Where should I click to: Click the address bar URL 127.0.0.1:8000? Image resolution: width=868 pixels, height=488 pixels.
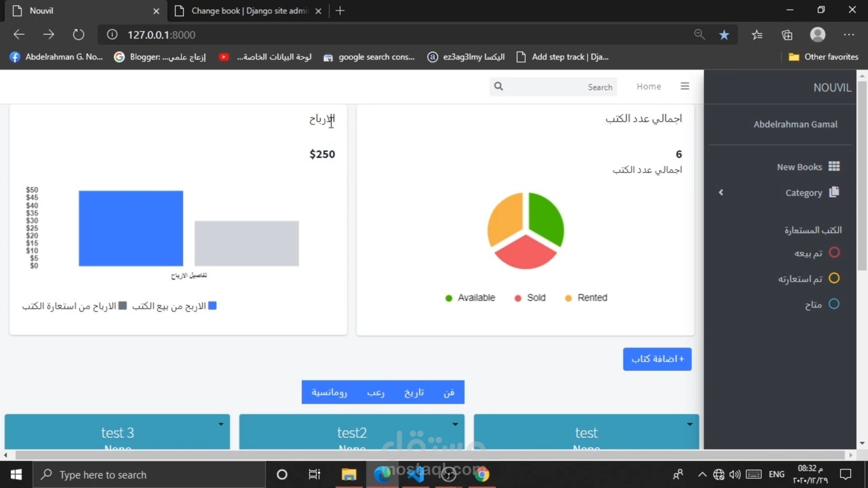pos(161,35)
